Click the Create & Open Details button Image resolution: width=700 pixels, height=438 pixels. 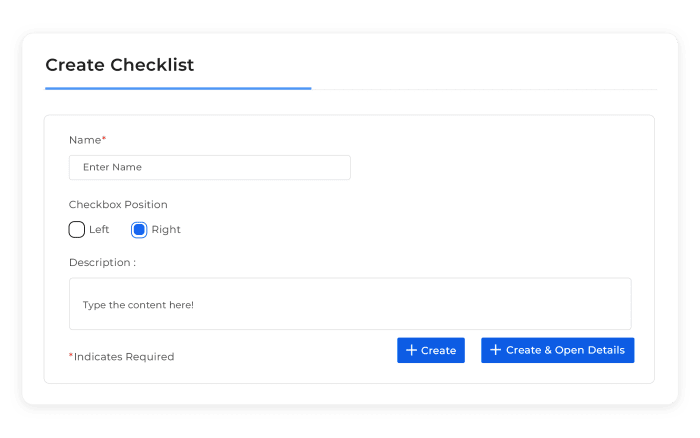(558, 350)
